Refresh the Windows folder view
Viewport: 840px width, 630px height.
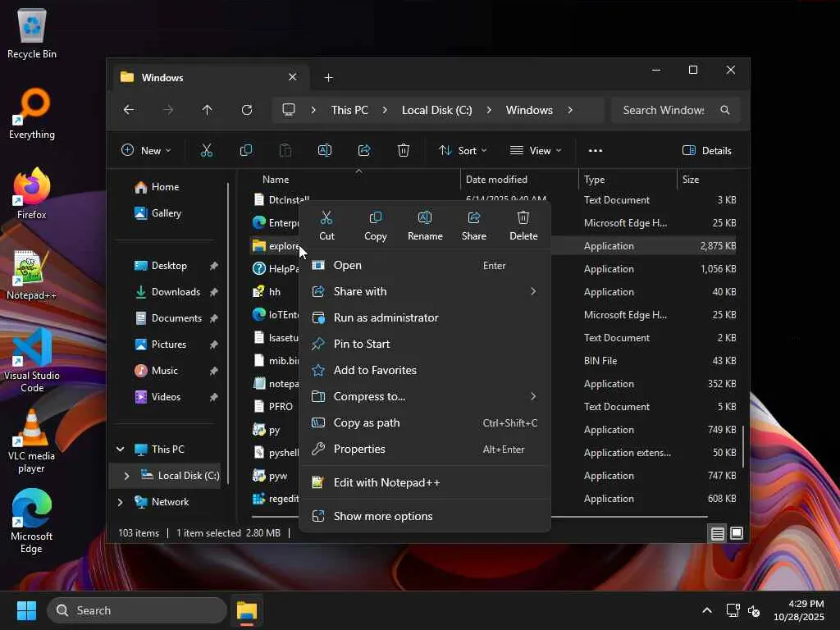(247, 110)
